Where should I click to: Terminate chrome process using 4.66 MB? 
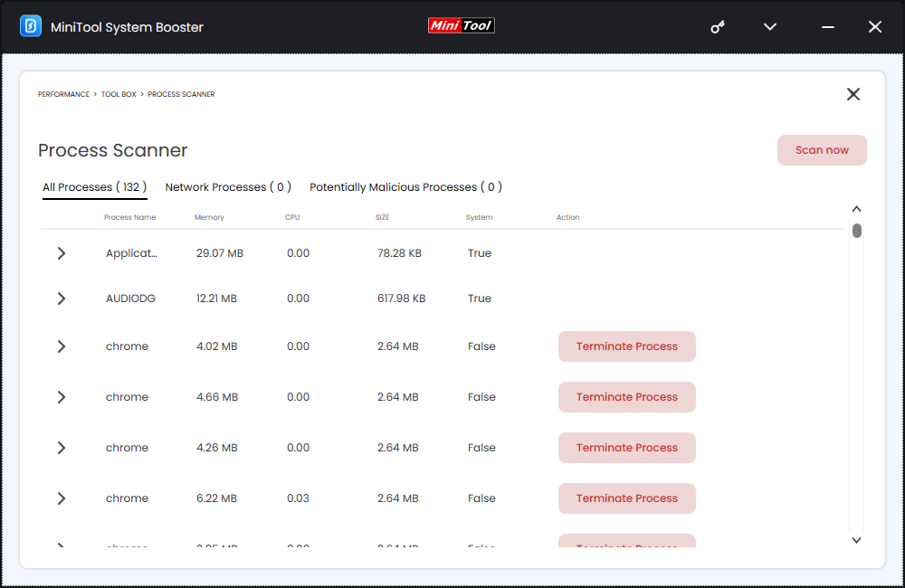627,397
